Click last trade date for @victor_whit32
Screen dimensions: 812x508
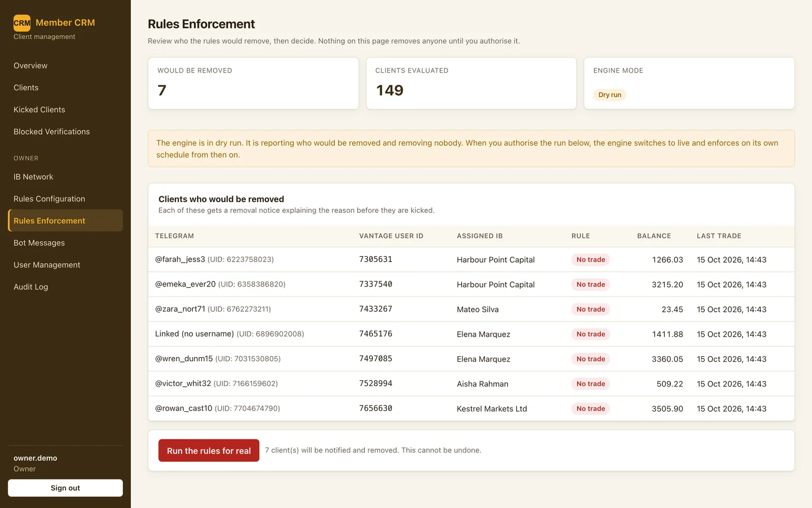pos(731,384)
